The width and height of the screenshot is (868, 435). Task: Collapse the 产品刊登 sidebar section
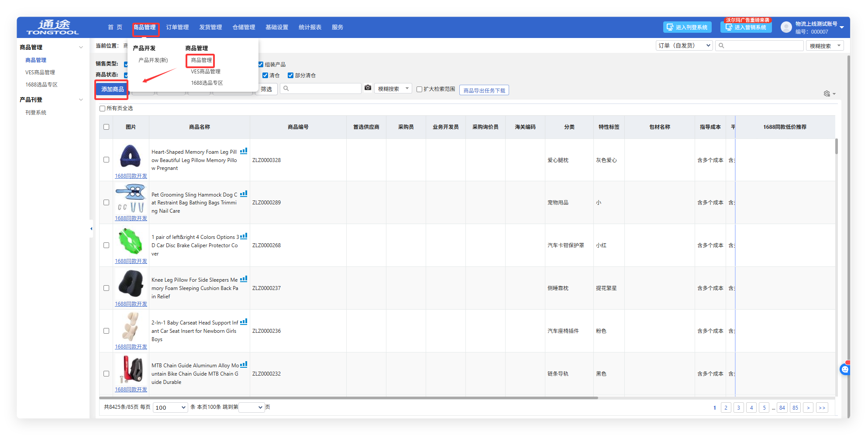pyautogui.click(x=81, y=100)
